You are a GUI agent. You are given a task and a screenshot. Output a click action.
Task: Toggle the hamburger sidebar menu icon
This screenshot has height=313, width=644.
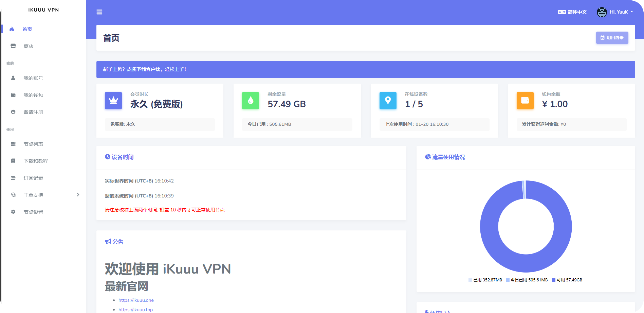point(99,12)
